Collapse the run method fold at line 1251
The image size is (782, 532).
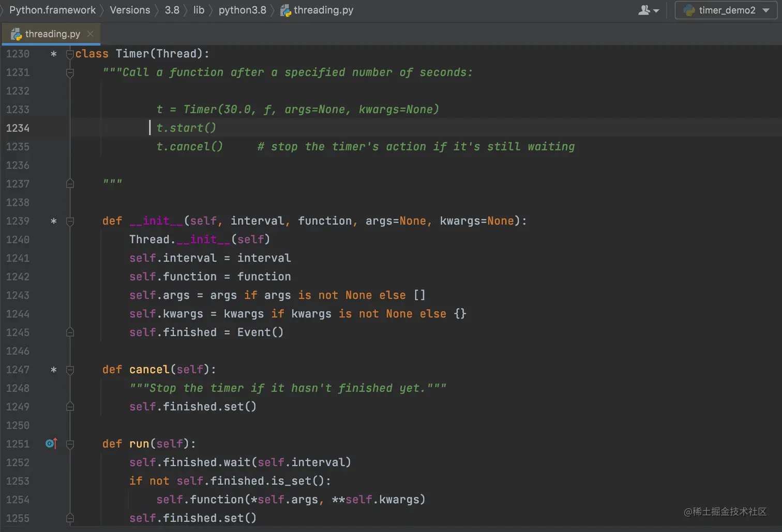pyautogui.click(x=70, y=444)
